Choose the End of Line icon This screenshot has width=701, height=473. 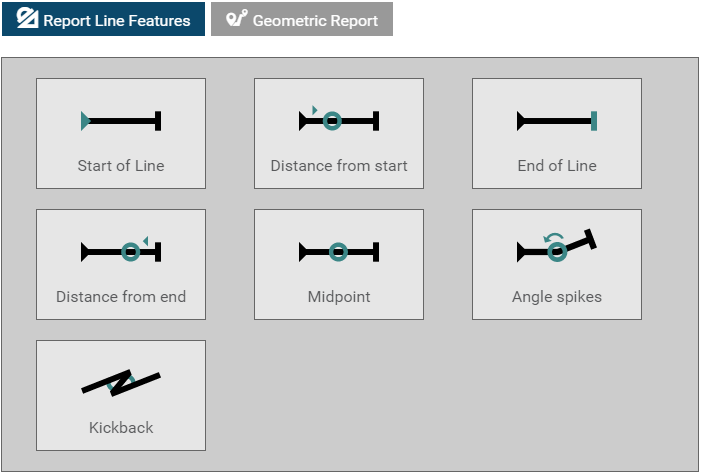pos(556,121)
